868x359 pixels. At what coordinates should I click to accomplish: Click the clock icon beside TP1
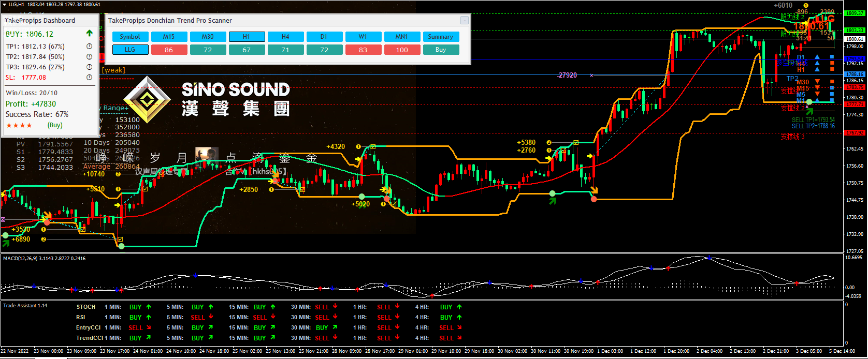tap(89, 46)
